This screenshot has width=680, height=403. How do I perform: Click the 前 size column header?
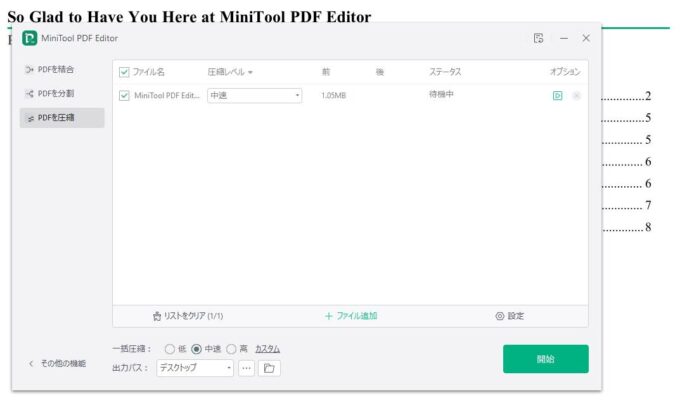326,72
